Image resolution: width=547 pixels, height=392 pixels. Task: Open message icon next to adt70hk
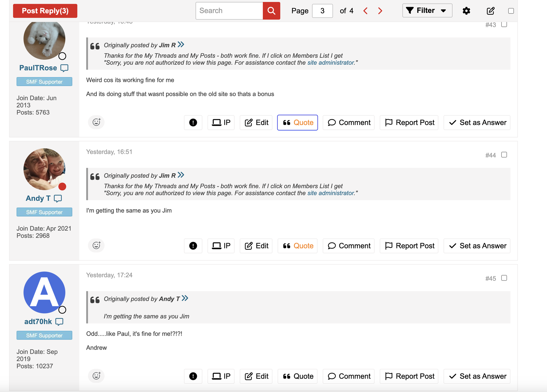click(x=59, y=321)
